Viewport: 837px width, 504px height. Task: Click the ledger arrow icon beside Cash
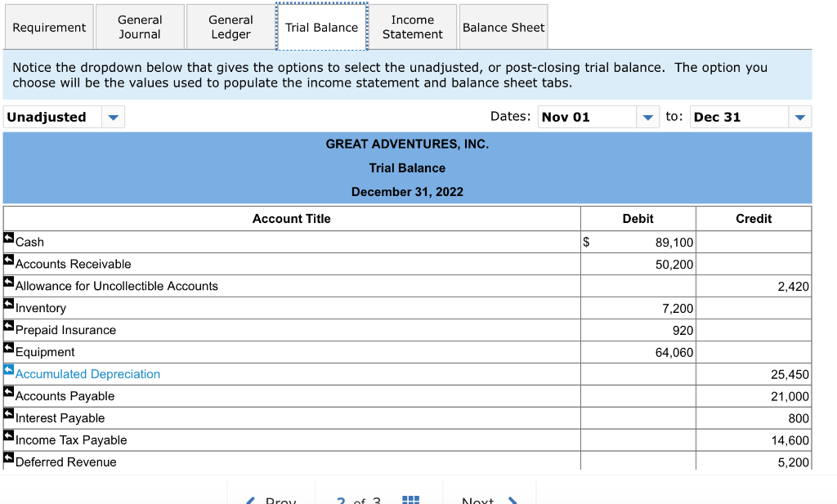click(x=8, y=238)
